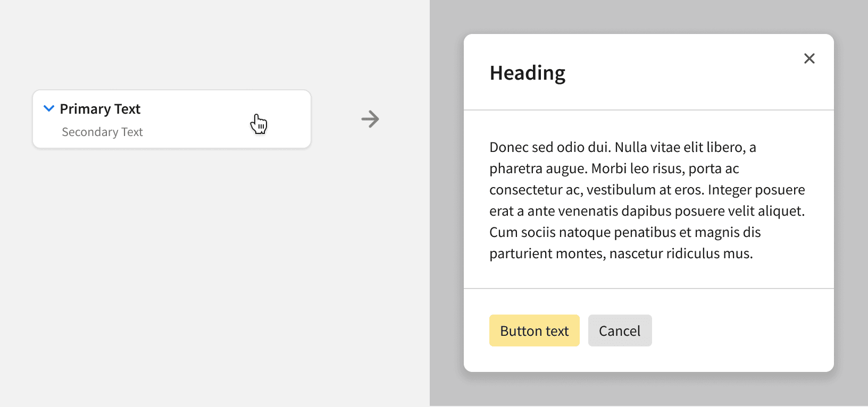Click the line starting with pharetra augue
Screen dimensions: 868x407
(x=614, y=168)
